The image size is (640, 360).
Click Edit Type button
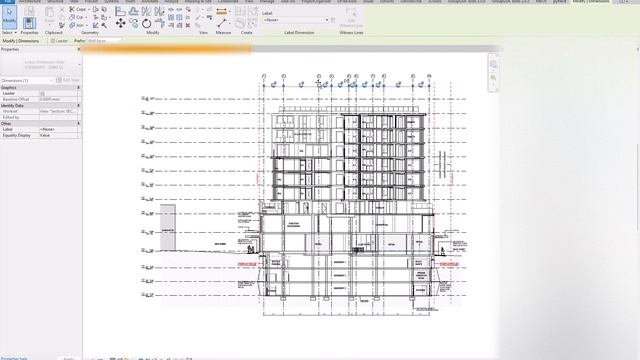tap(68, 80)
